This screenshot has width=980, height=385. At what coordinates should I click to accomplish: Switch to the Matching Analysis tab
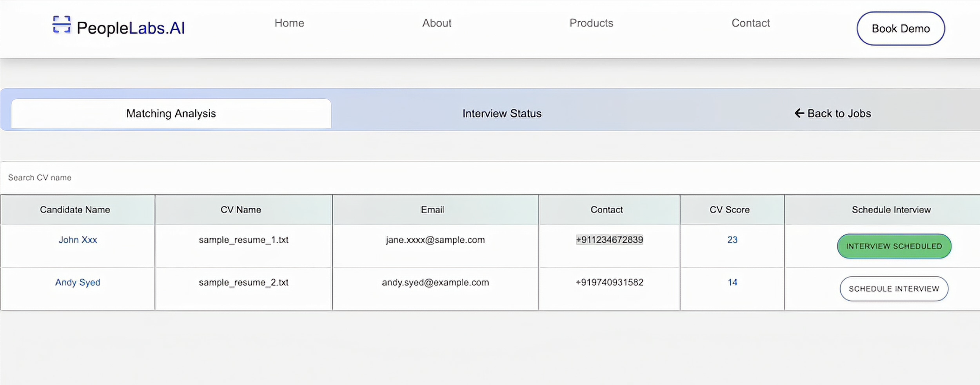point(171,113)
